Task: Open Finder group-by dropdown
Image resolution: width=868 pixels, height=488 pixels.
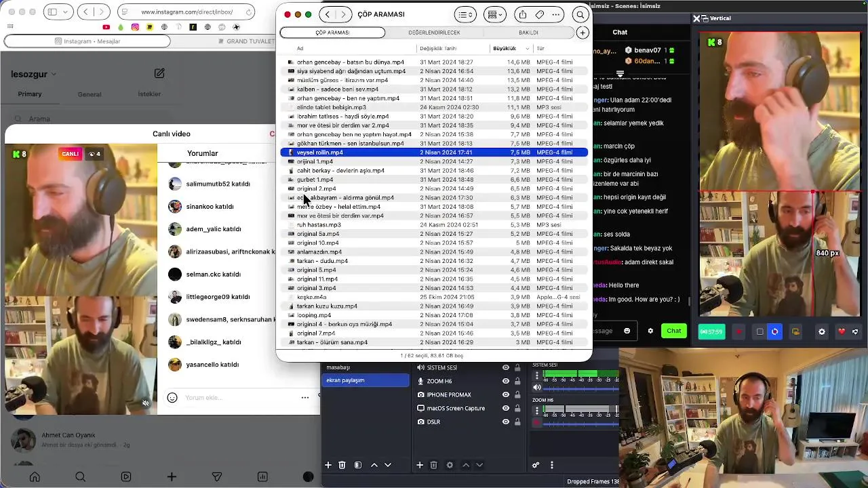Action: (496, 14)
